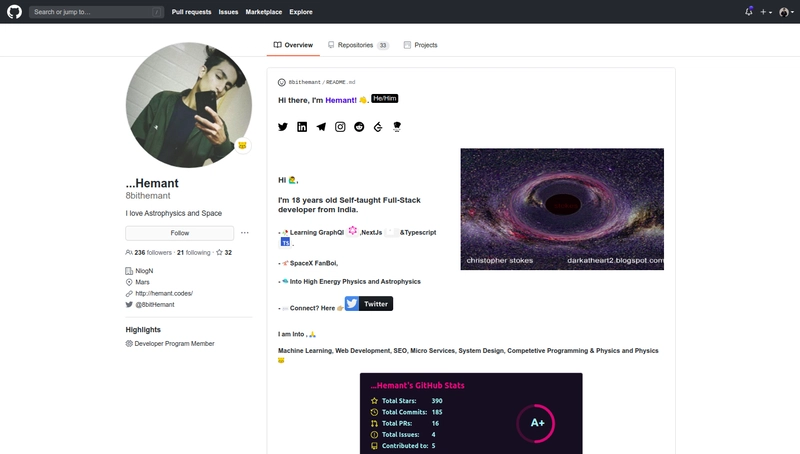
Task: Click the Total Stars star icon
Action: (x=374, y=401)
